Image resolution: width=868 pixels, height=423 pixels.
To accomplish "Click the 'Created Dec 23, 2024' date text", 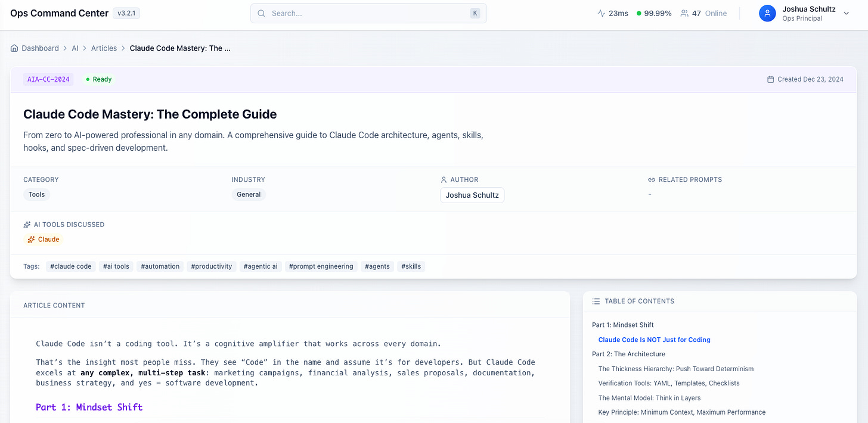I will (810, 79).
